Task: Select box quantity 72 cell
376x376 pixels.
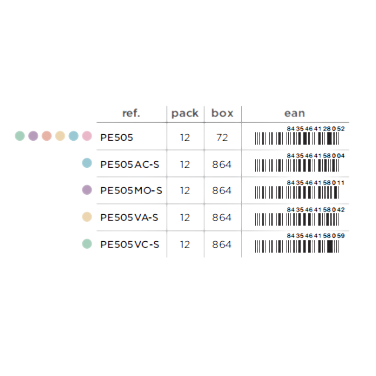Action: coord(222,138)
